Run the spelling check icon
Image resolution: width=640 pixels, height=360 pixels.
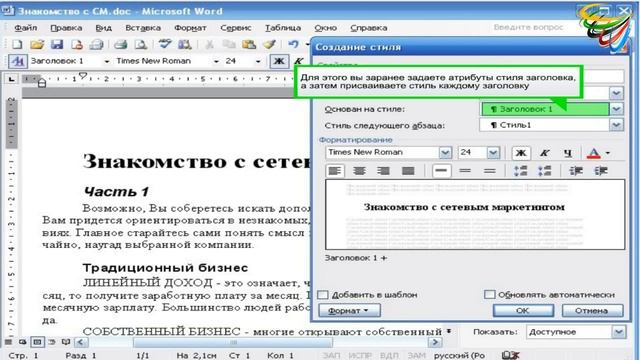tap(164, 44)
